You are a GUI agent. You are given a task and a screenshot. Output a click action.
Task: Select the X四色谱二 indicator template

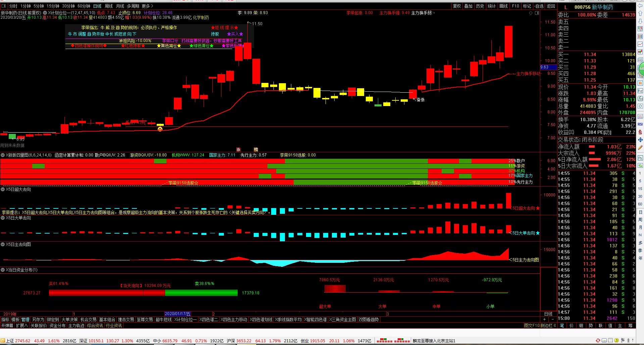tap(208, 319)
